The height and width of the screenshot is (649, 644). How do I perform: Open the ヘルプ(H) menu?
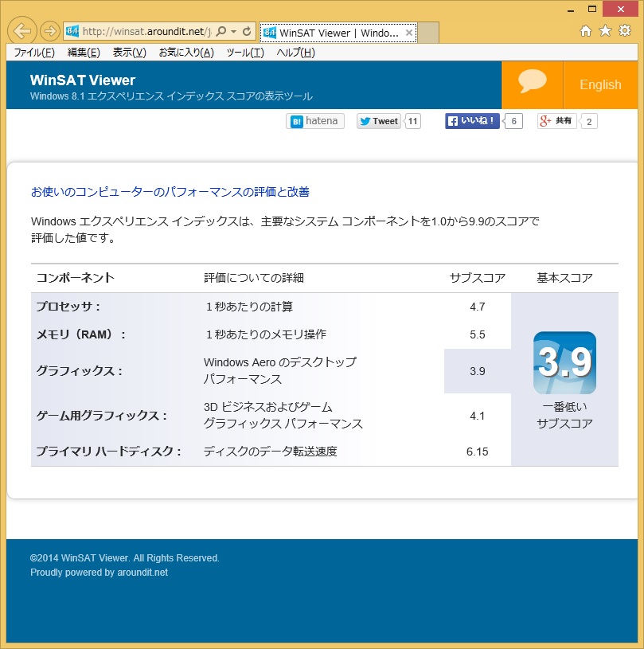[x=295, y=53]
